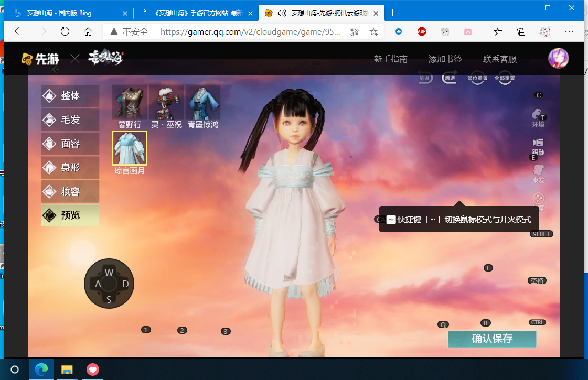588x380 pixels.
Task: Refresh the current page
Action: (x=65, y=31)
